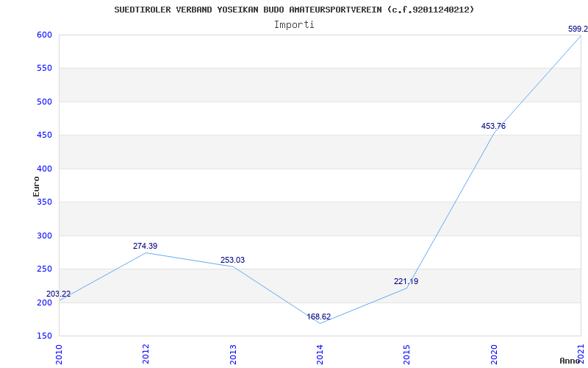The width and height of the screenshot is (588, 368).
Task: Select the 2012 x-axis year label
Action: [146, 354]
